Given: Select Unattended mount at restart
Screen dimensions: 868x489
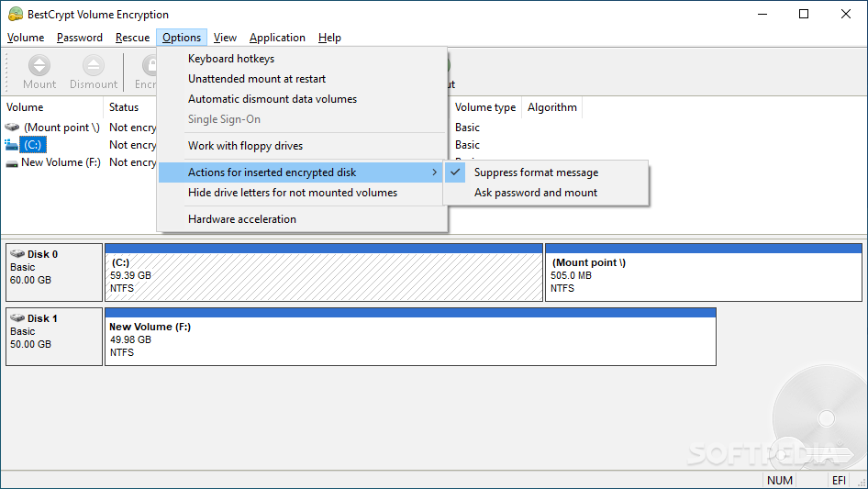Looking at the screenshot, I should click(x=301, y=79).
